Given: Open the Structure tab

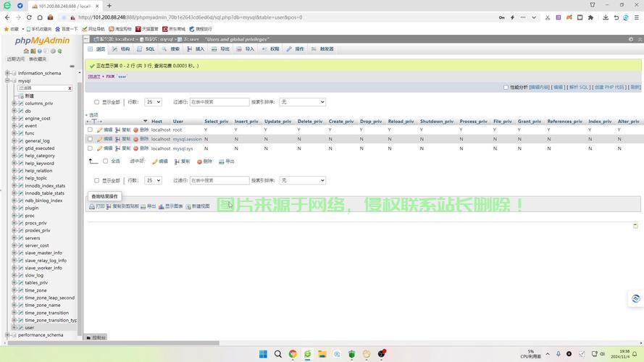Looking at the screenshot, I should (x=121, y=49).
